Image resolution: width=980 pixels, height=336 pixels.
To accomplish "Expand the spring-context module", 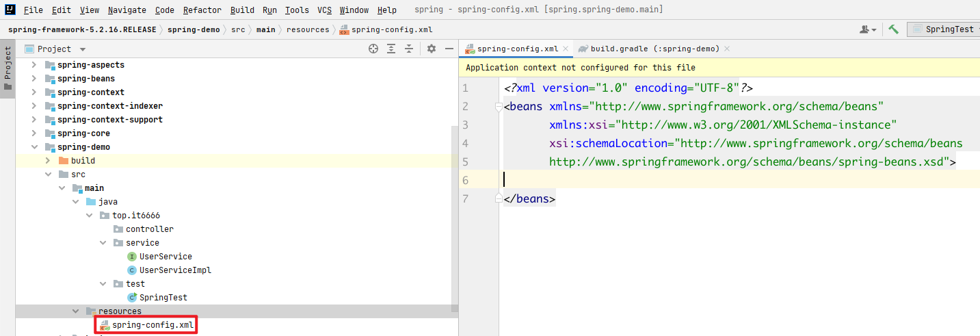I will [35, 92].
